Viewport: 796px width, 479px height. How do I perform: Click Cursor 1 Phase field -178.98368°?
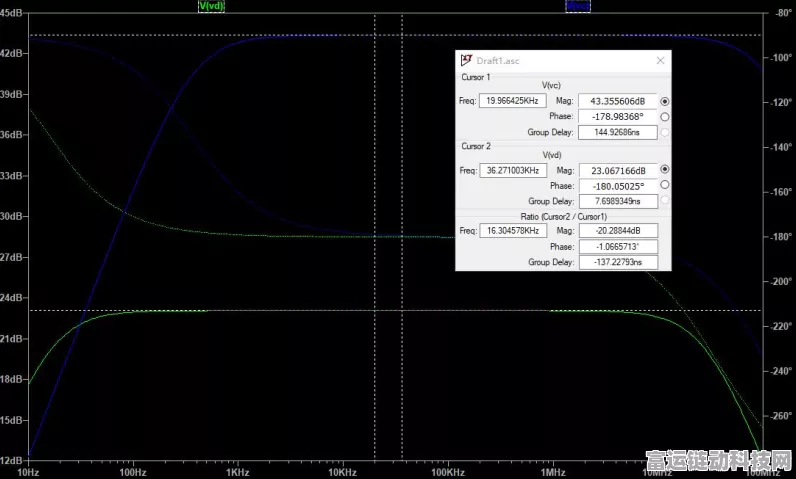point(618,117)
